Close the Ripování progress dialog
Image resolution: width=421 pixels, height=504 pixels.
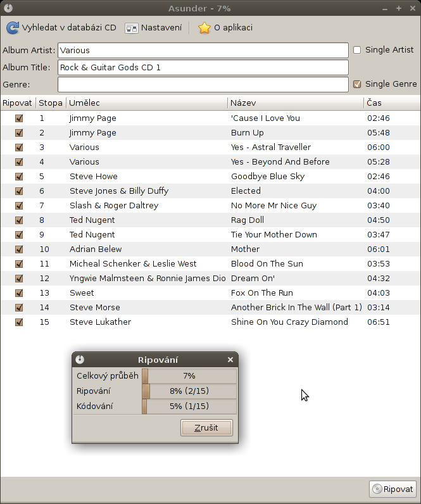coord(230,360)
